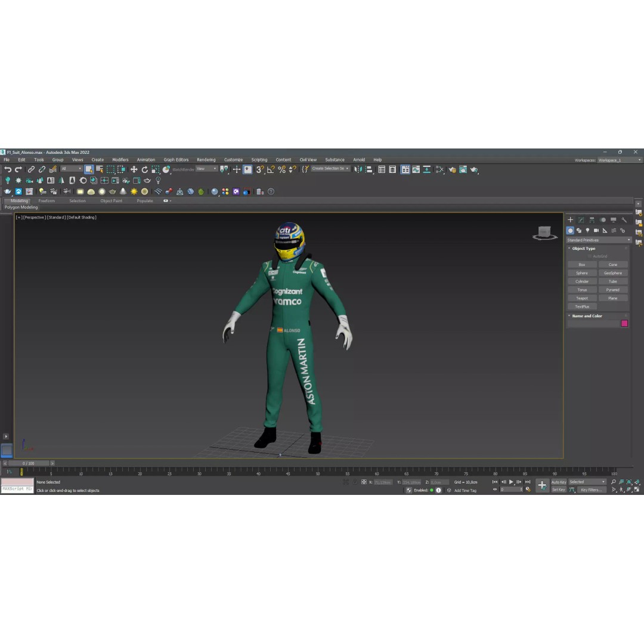
Task: Collapse the Object Type rollout
Action: 570,248
